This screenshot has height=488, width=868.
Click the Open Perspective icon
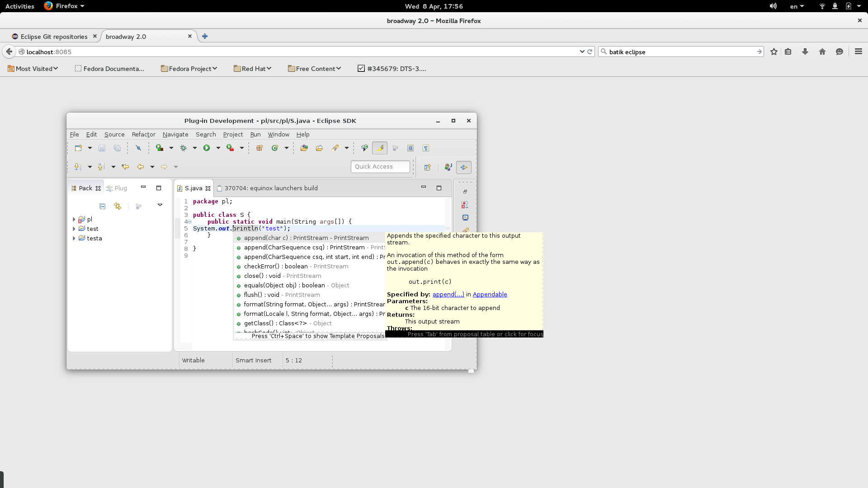click(x=428, y=167)
